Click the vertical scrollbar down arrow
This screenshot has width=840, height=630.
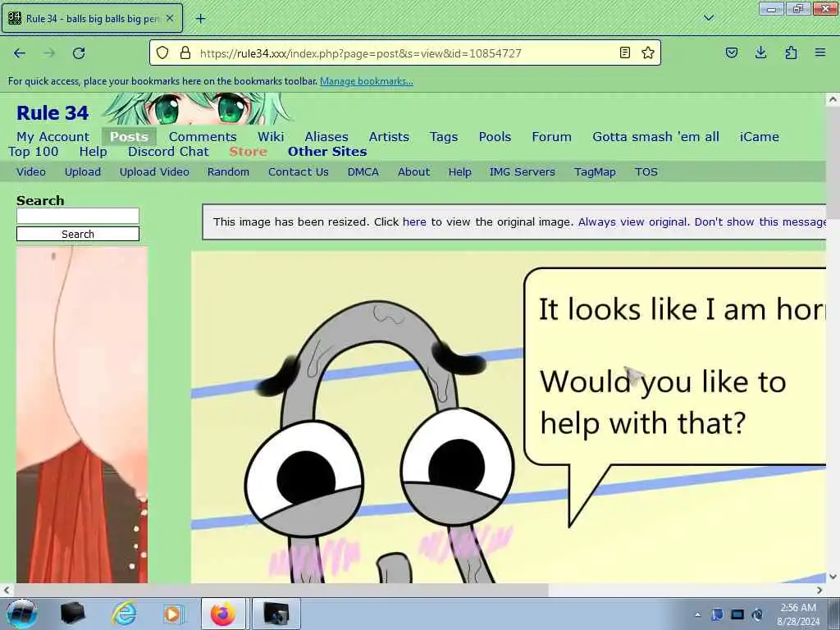tap(833, 577)
